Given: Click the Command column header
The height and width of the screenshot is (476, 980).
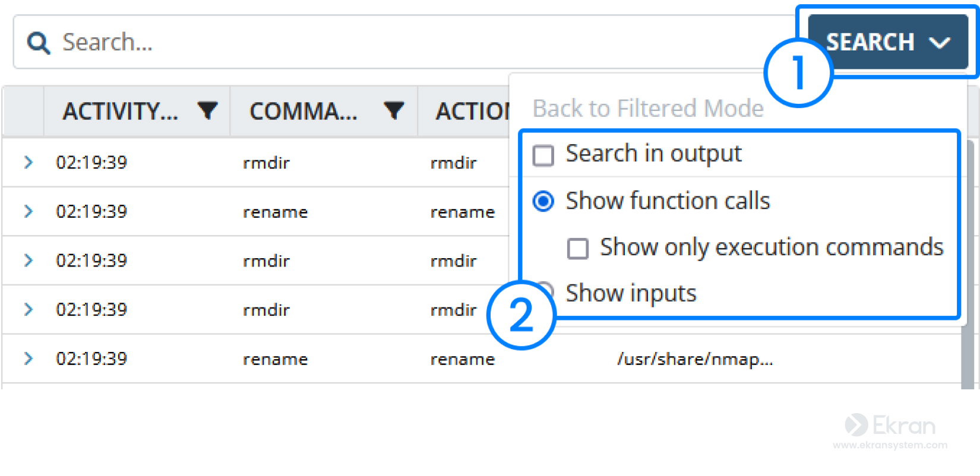Looking at the screenshot, I should click(x=304, y=111).
